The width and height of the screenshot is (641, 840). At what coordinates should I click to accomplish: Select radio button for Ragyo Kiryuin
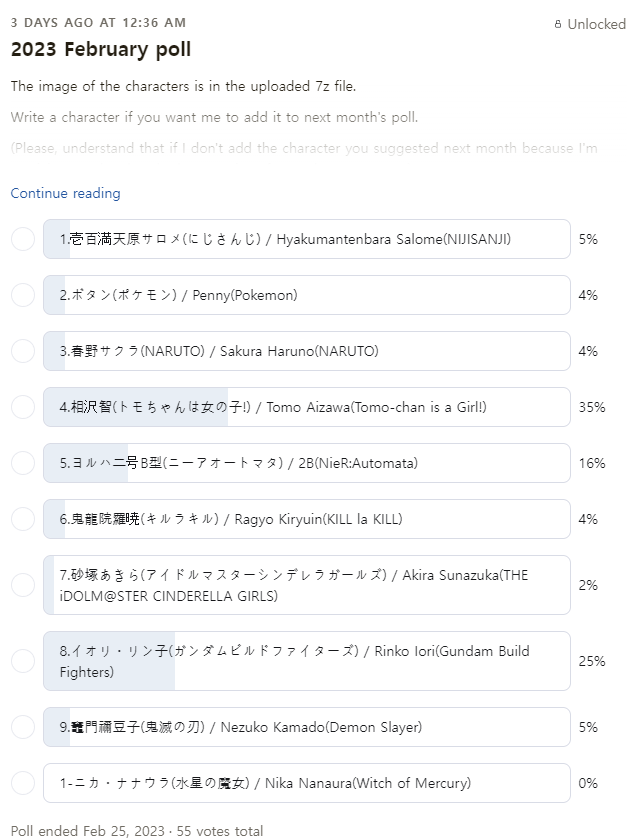pyautogui.click(x=23, y=519)
